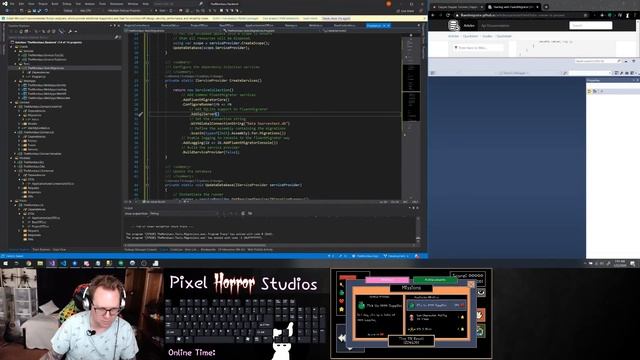Open the File menu in Visual Studio
This screenshot has width=640, height=360.
12,4
